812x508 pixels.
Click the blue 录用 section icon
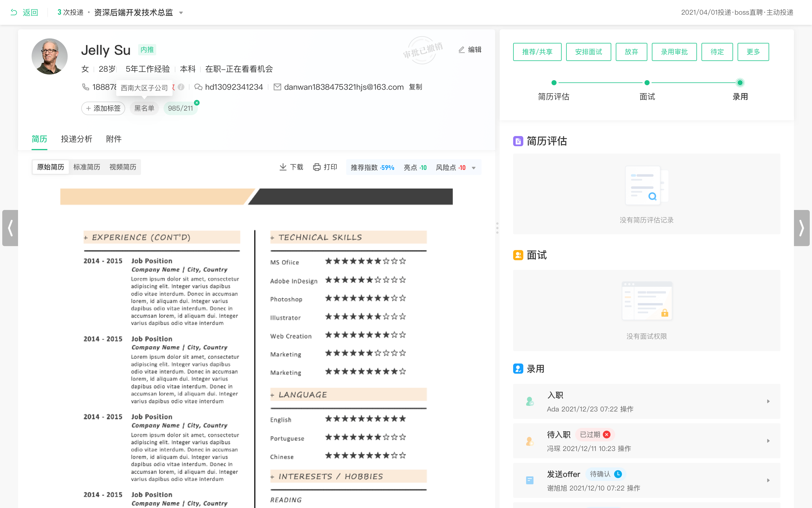518,369
